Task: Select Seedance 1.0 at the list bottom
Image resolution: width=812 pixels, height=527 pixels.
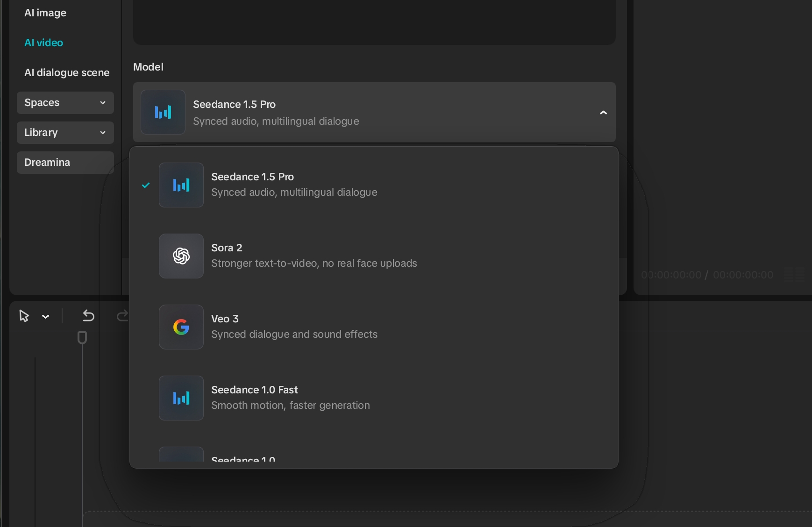Action: click(x=243, y=460)
